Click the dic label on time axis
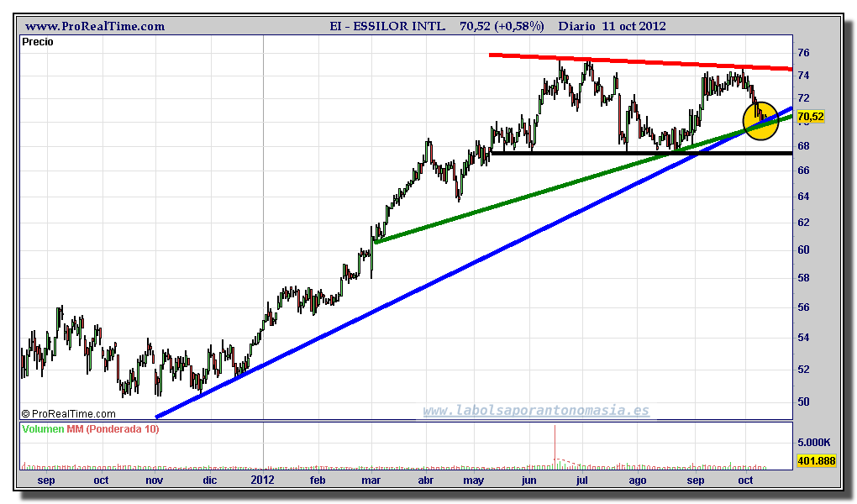This screenshot has height=504, width=857. click(x=210, y=480)
